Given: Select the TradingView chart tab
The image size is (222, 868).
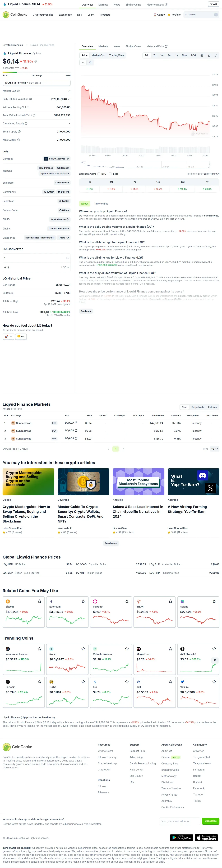Looking at the screenshot, I should 116,55.
